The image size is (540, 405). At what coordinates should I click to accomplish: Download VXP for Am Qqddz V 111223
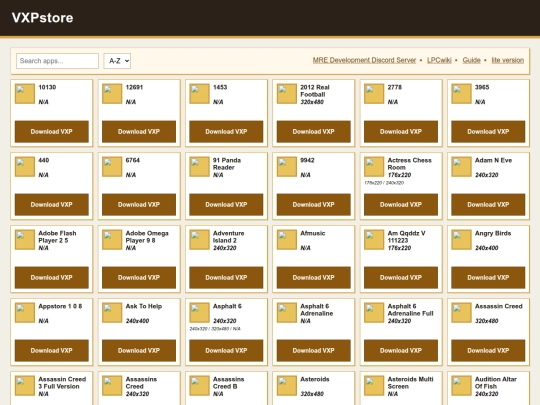[401, 278]
